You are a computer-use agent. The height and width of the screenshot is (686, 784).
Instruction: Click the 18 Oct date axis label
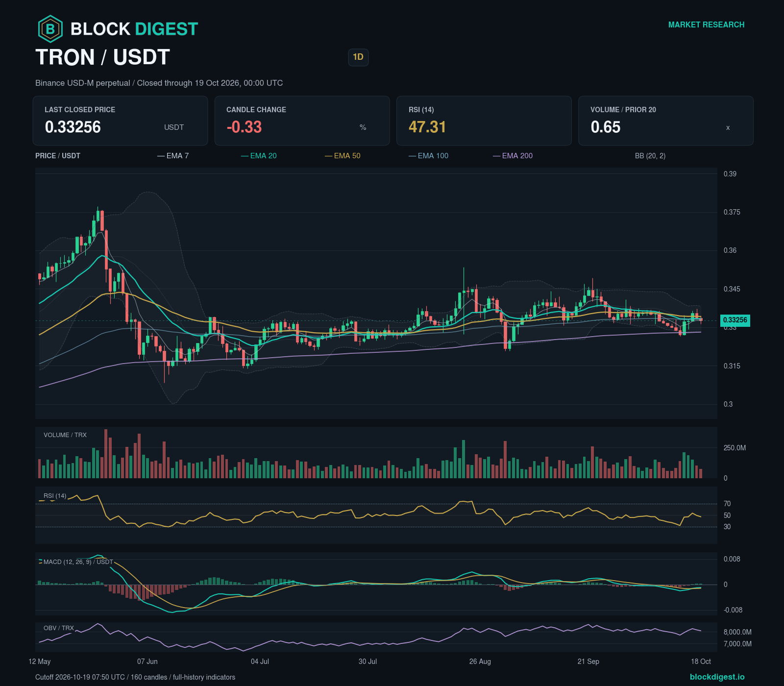coord(701,661)
